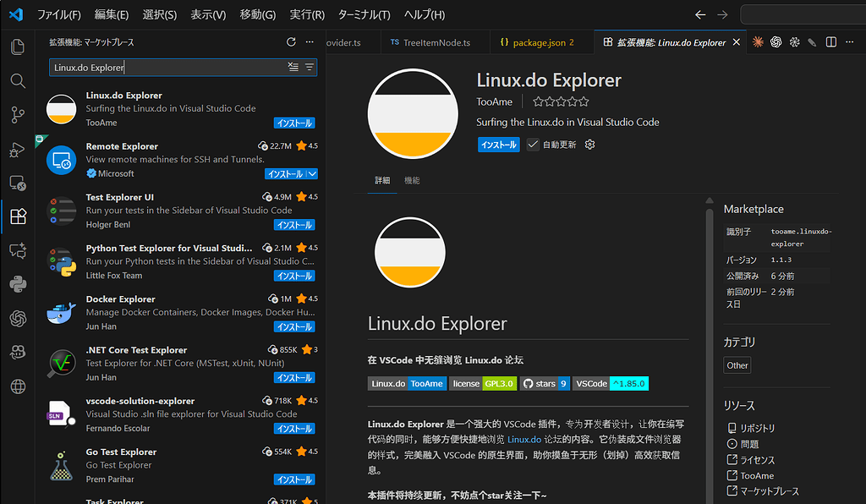Select the 詳細 details tab
The width and height of the screenshot is (866, 504).
tap(382, 180)
